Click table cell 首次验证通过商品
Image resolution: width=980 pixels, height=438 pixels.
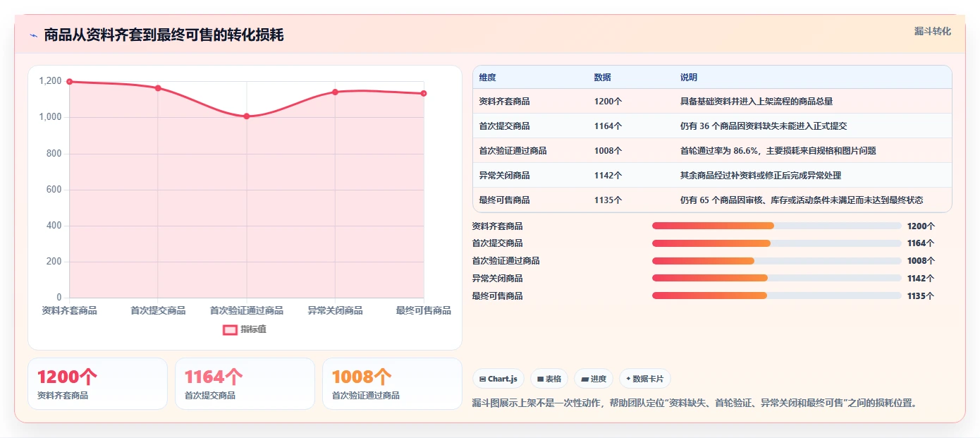(513, 151)
